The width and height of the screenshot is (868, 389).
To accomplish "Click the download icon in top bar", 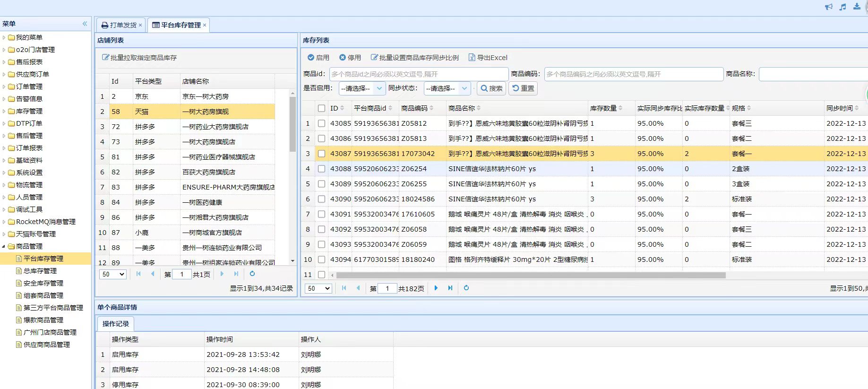I will (857, 7).
